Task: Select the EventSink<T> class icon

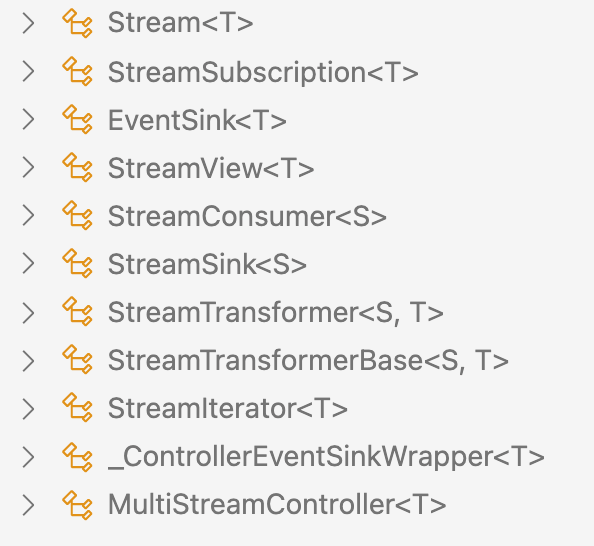Action: (x=77, y=120)
